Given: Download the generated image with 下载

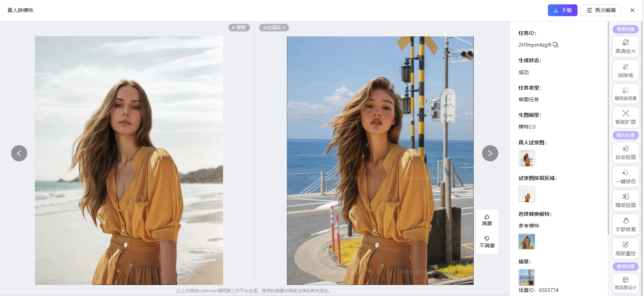Looking at the screenshot, I should click(563, 10).
